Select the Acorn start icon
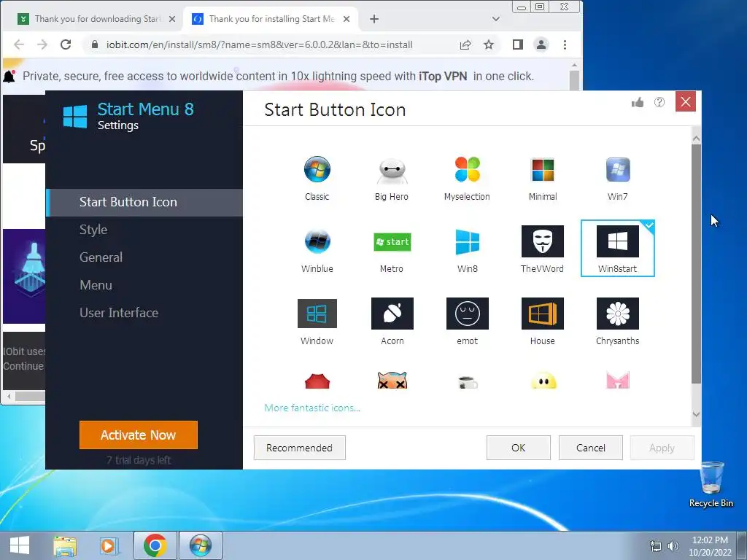 click(x=392, y=321)
